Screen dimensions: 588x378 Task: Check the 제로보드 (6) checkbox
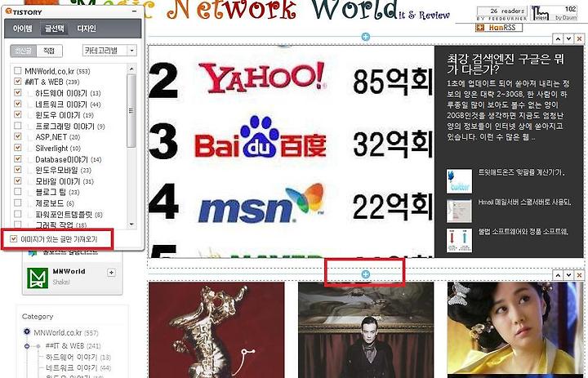click(18, 202)
